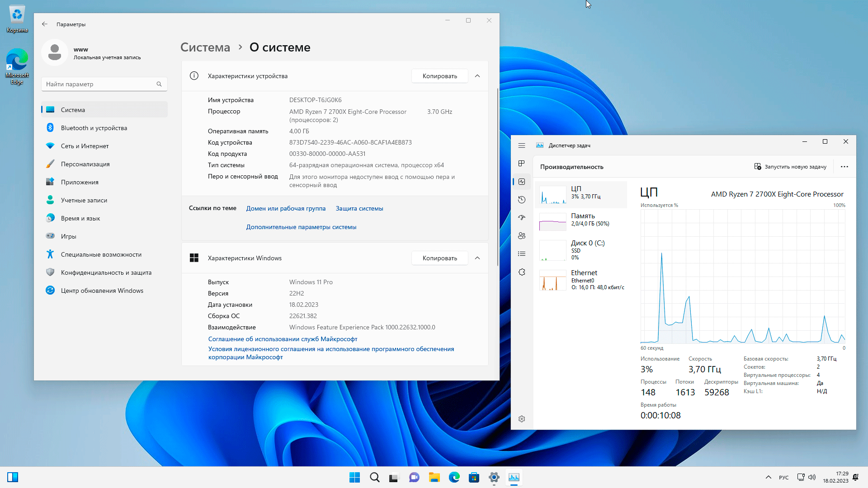The width and height of the screenshot is (868, 488).
Task: Open the Details list icon in Task Manager
Action: [x=522, y=254]
